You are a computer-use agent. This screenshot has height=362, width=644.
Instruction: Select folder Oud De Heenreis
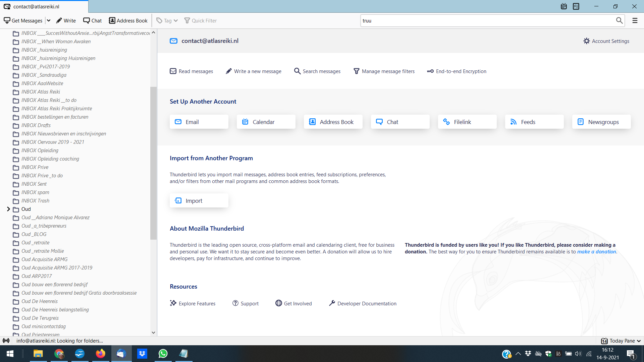[x=40, y=301]
